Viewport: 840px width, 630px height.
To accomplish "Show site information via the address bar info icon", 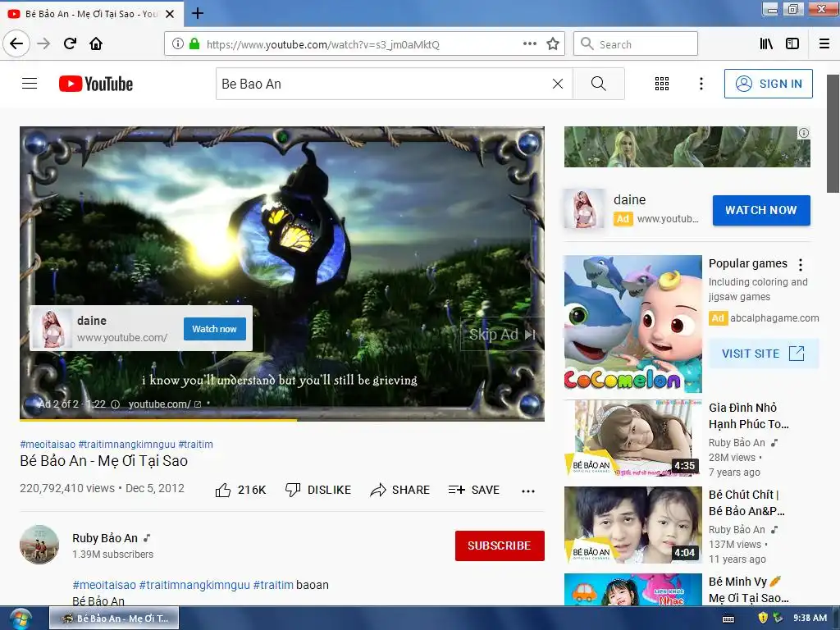I will pyautogui.click(x=178, y=44).
